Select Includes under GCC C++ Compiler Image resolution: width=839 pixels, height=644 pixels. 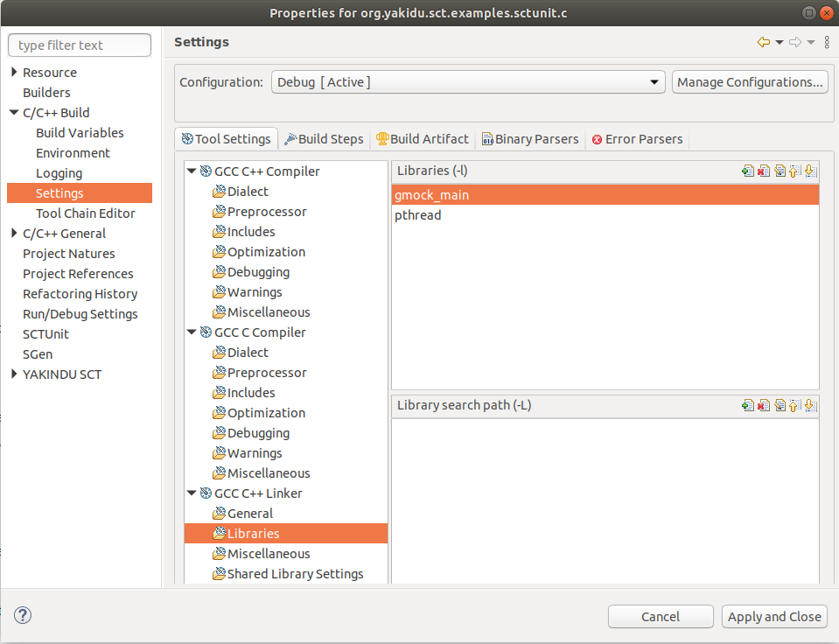pos(251,232)
